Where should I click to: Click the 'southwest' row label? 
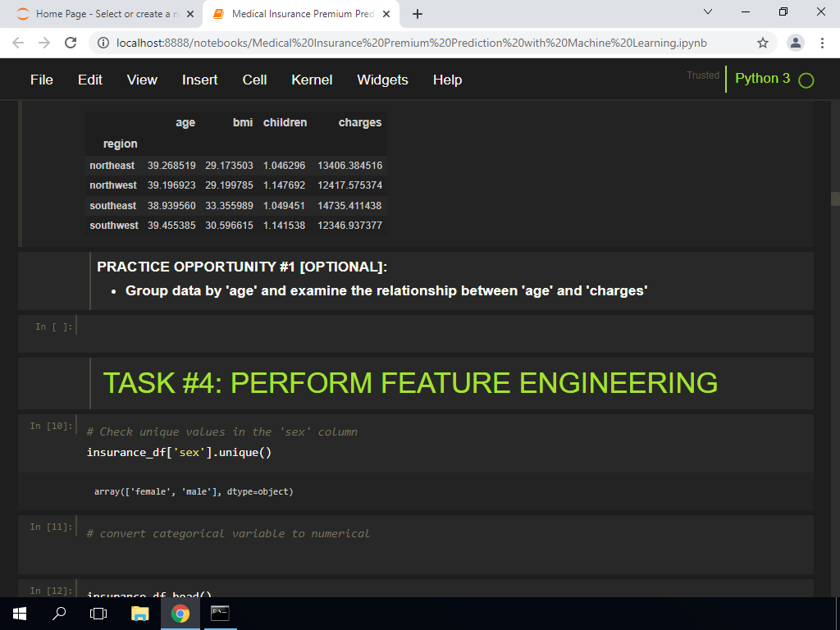[113, 226]
